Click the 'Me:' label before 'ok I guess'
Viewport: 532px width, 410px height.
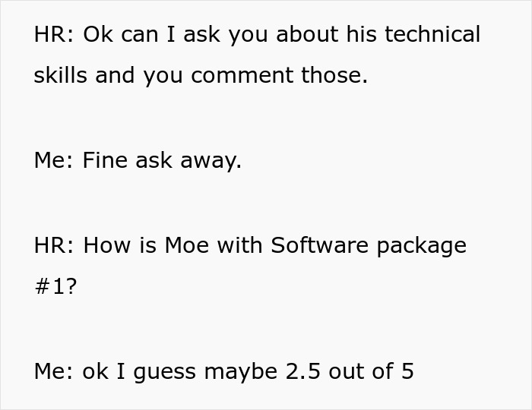click(54, 371)
